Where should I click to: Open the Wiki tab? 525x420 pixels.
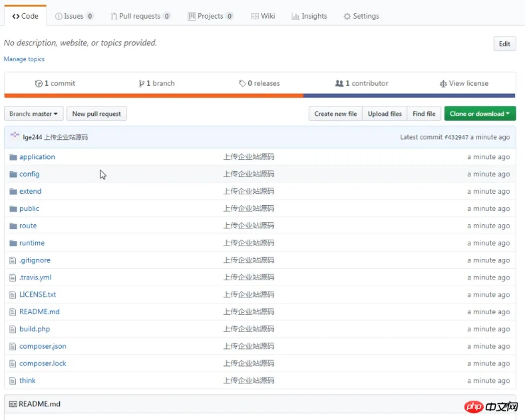point(263,16)
